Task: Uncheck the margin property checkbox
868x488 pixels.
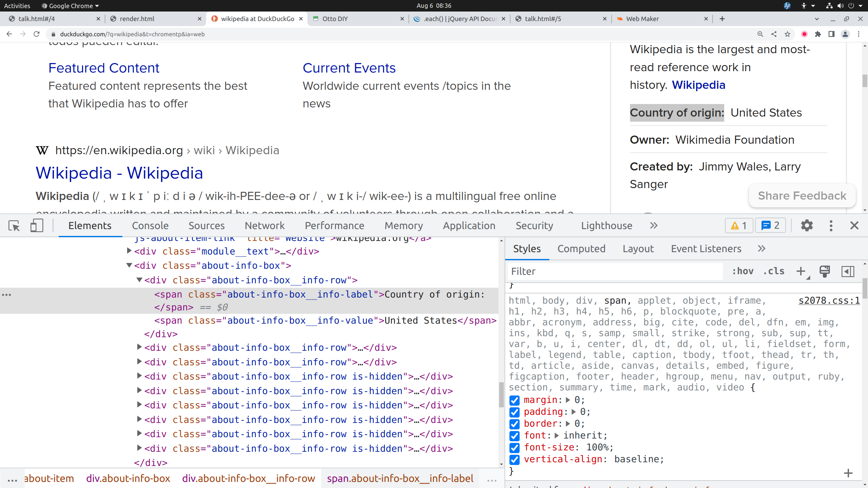Action: coord(514,400)
